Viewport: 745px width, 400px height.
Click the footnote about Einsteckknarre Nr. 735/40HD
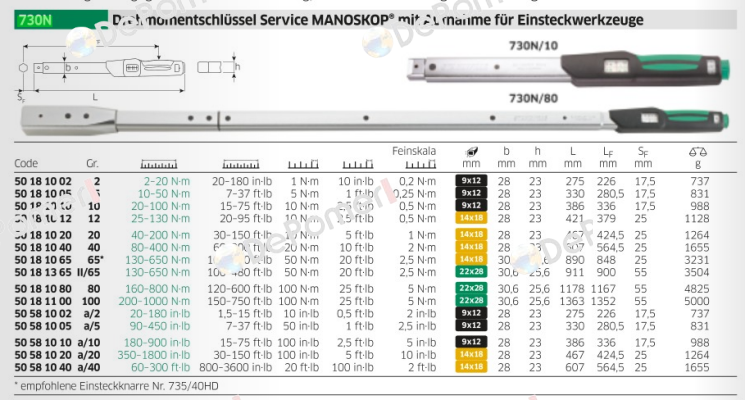(x=116, y=386)
